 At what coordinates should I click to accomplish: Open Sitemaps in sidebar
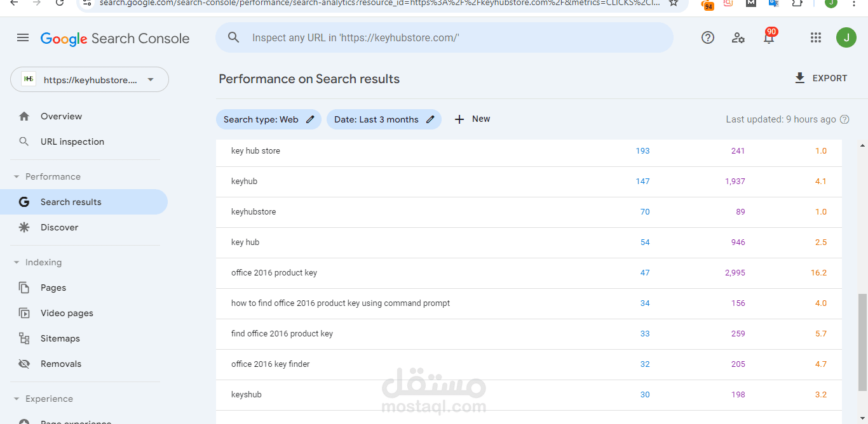pos(84,338)
